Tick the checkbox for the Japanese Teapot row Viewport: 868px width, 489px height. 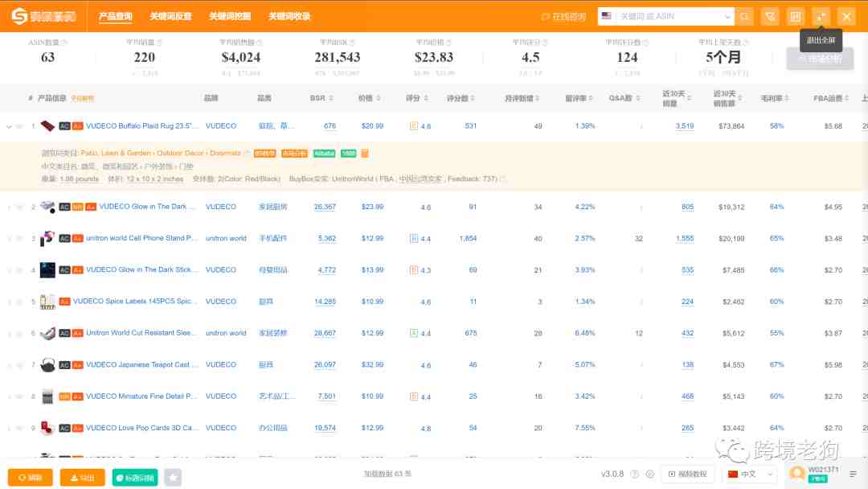(x=20, y=365)
